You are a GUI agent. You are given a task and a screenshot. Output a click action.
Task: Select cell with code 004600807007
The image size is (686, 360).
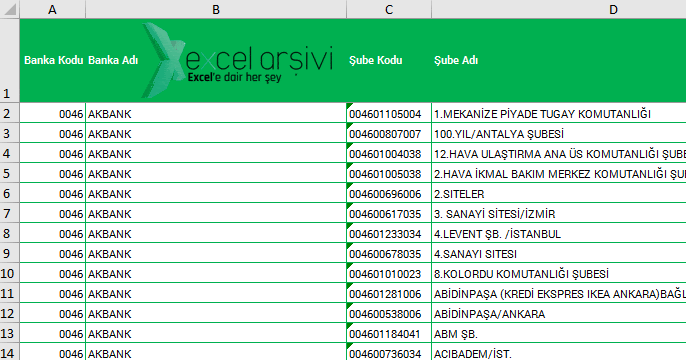(x=389, y=133)
